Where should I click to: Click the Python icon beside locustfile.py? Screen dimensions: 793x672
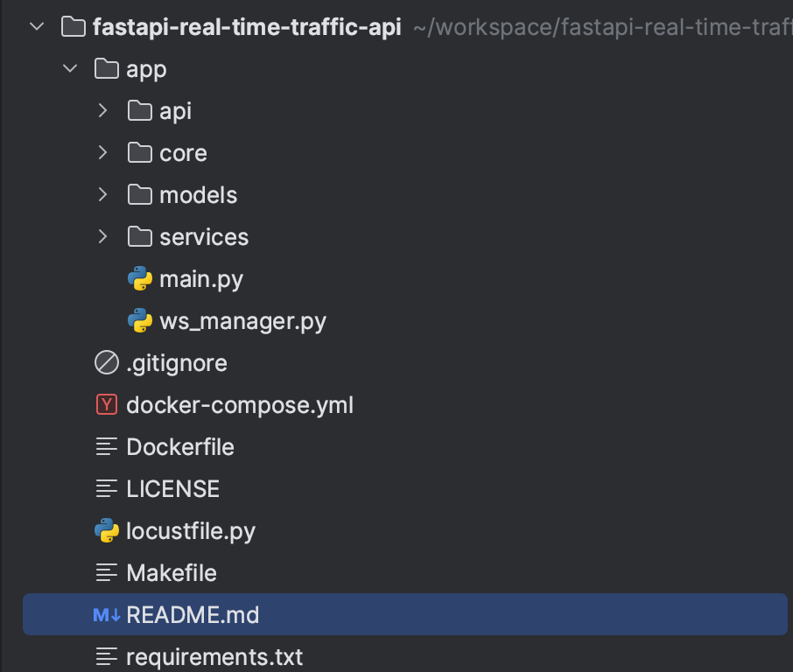107,531
